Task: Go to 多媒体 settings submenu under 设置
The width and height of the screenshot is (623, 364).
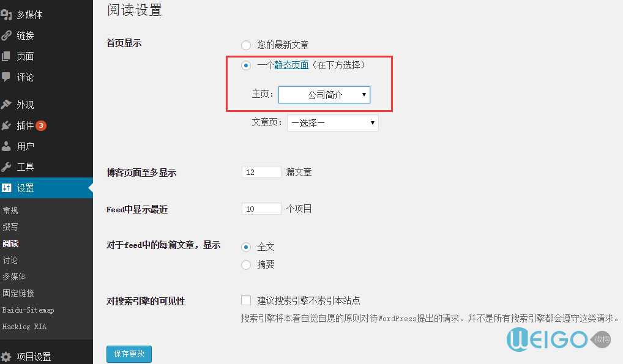Action: pos(14,277)
